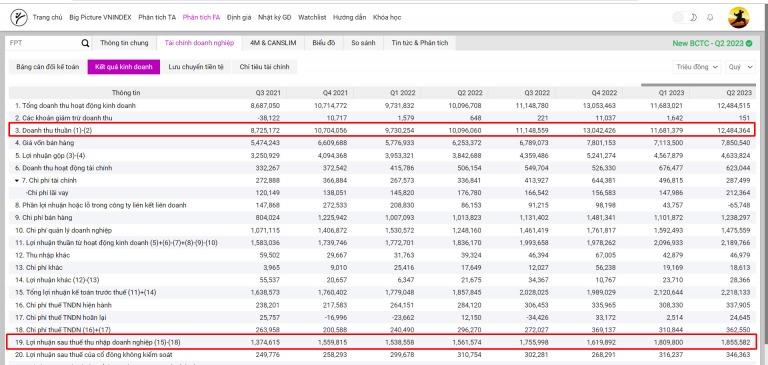Click the Q4 2021 column header
This screenshot has height=365, width=768.
pos(335,93)
